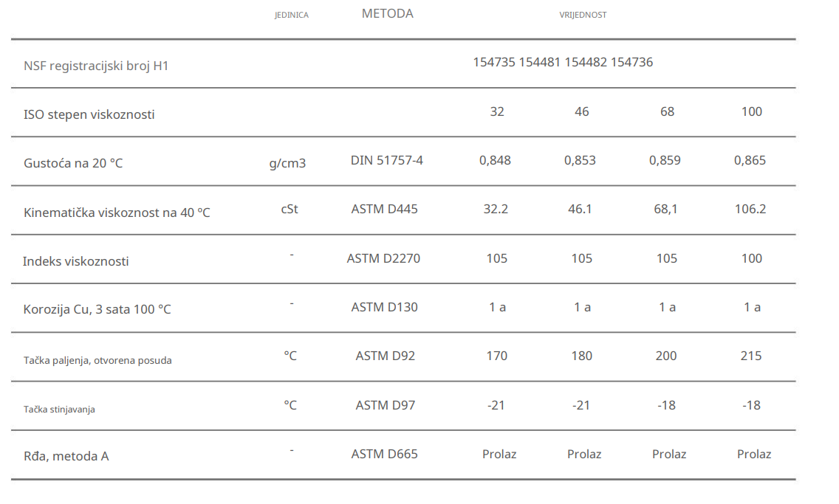Click the NSF registration numbers 154735 154481 154482 154736

click(563, 63)
